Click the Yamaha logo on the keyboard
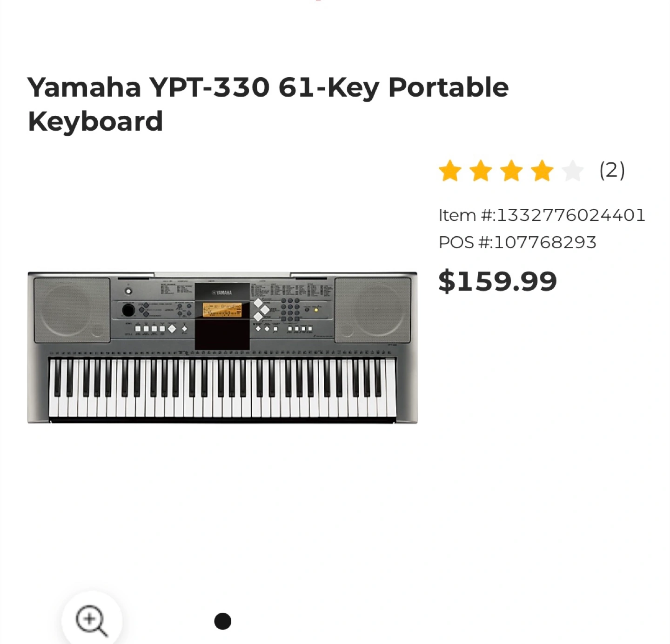Viewport: 670px width, 644px height. (222, 292)
